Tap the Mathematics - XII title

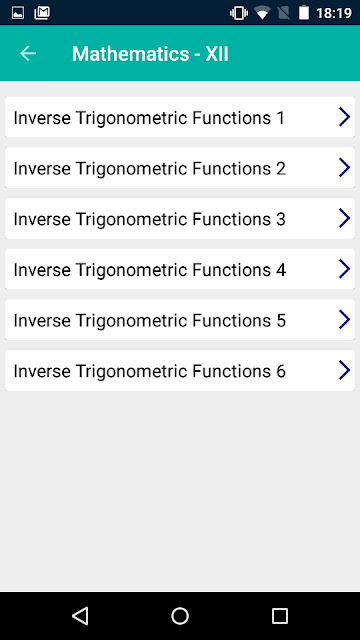click(x=150, y=54)
